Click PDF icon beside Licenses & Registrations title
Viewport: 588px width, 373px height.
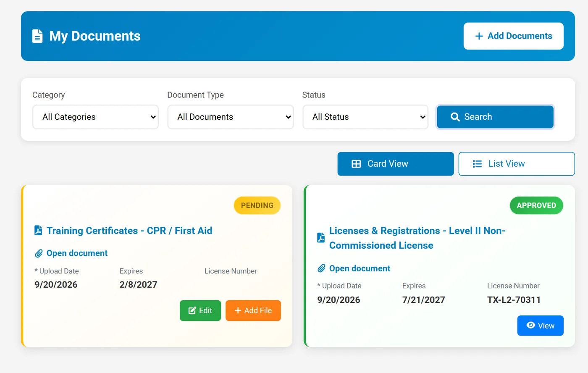pos(321,238)
